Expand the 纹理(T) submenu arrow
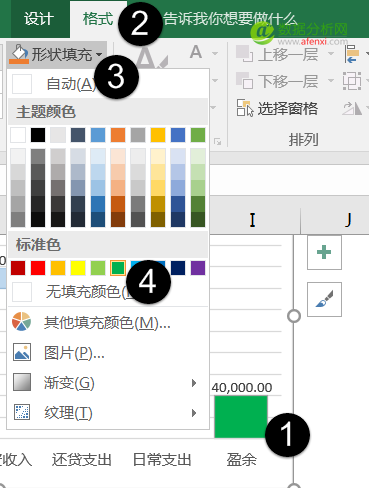Image resolution: width=369 pixels, height=488 pixels. coord(194,413)
